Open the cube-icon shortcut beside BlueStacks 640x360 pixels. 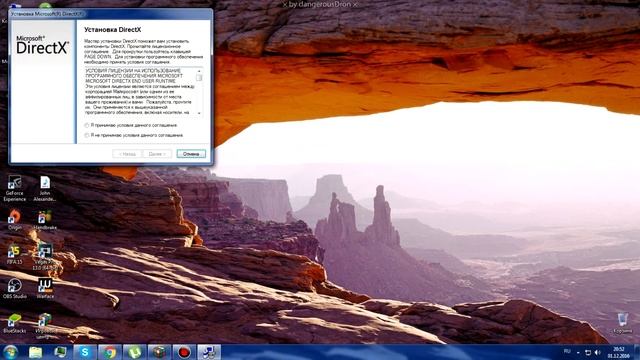coord(45,325)
